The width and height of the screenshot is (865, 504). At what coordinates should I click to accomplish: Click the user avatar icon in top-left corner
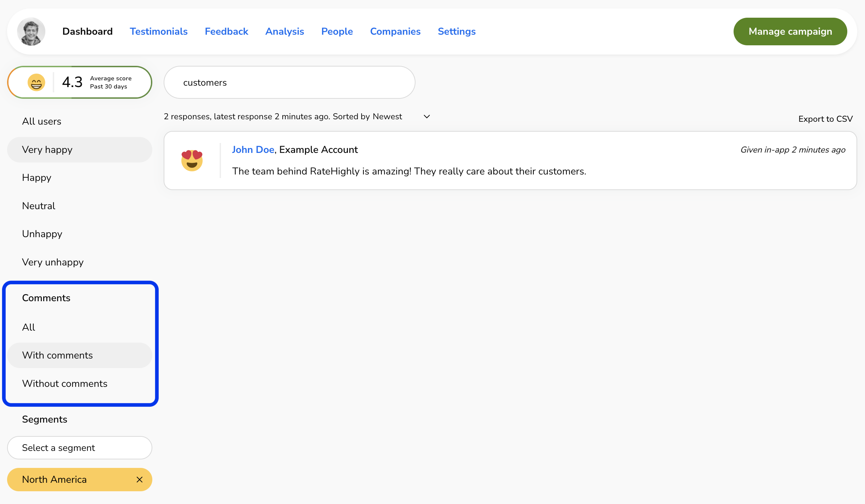31,32
